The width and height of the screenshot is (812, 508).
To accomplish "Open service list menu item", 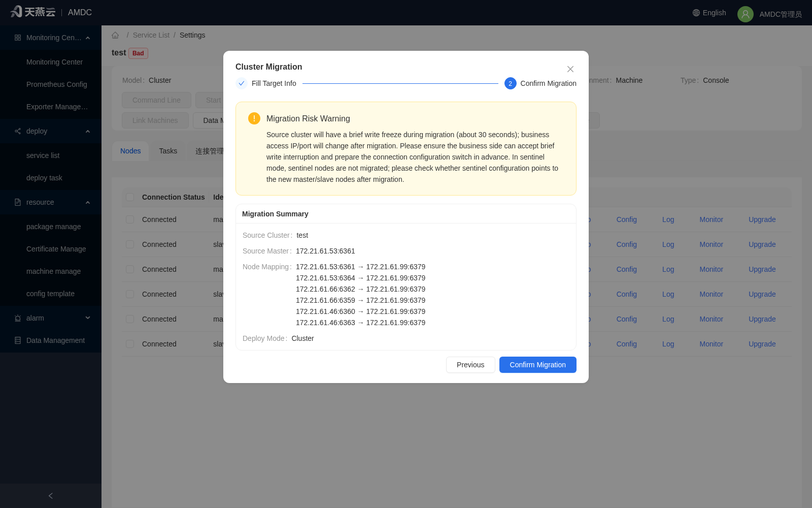I will (x=51, y=155).
